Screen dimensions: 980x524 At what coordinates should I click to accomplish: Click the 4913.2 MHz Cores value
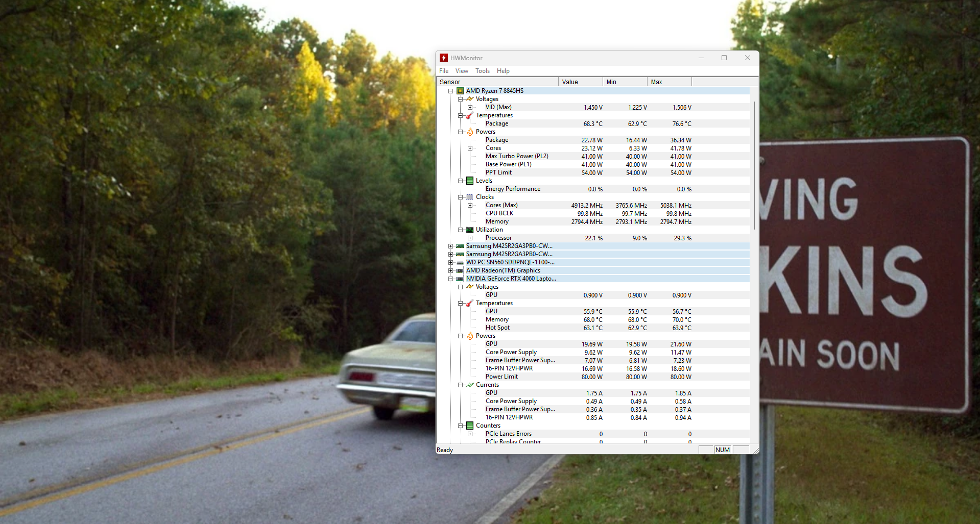click(587, 206)
